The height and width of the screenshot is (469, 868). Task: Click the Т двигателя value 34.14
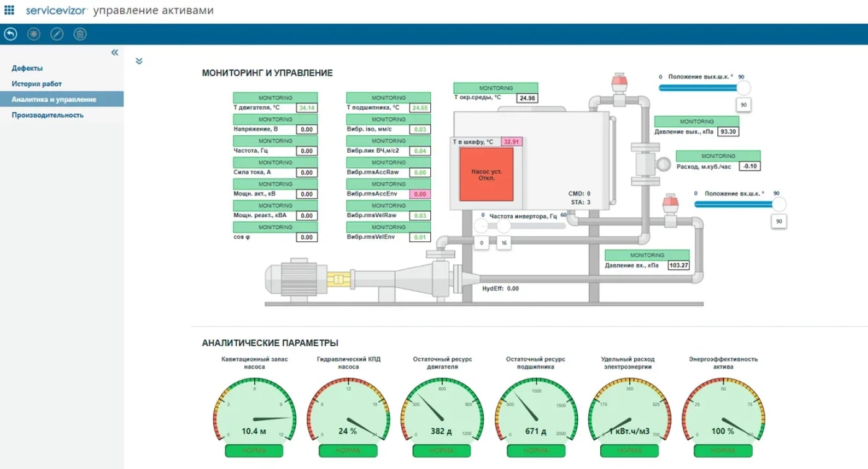pyautogui.click(x=307, y=108)
